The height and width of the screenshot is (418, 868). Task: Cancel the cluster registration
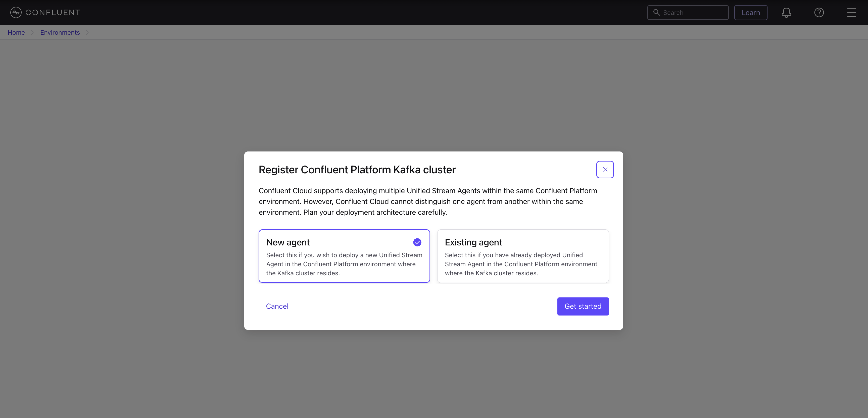[277, 306]
